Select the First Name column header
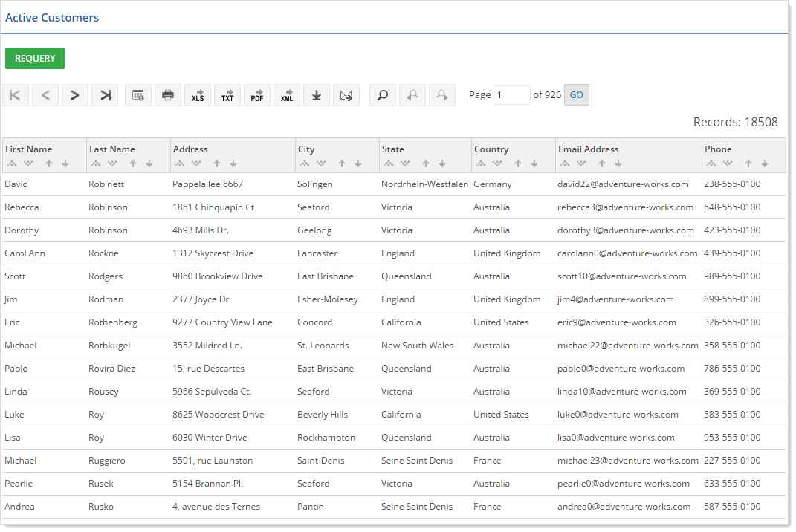 point(30,149)
